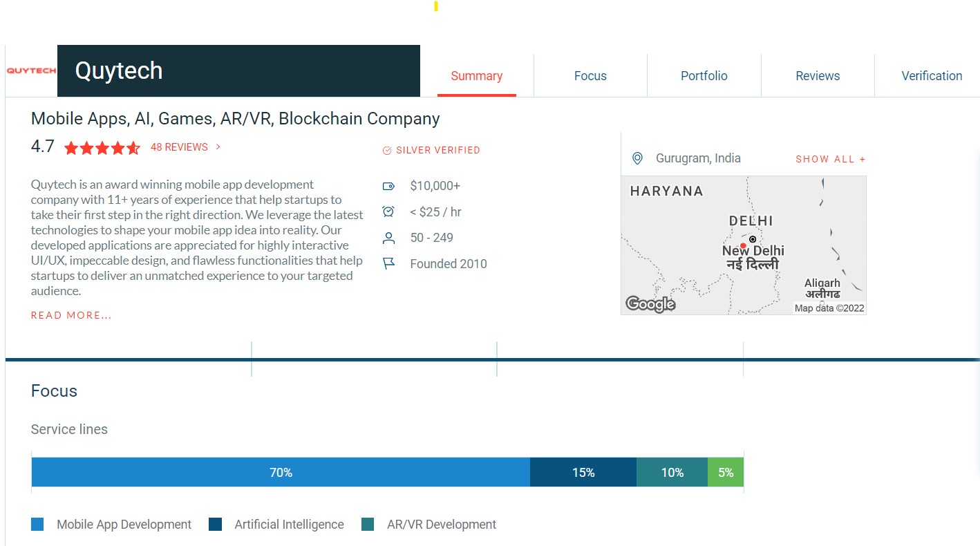Image resolution: width=980 pixels, height=546 pixels.
Task: Click the Artificial Intelligence legend label
Action: (x=289, y=525)
